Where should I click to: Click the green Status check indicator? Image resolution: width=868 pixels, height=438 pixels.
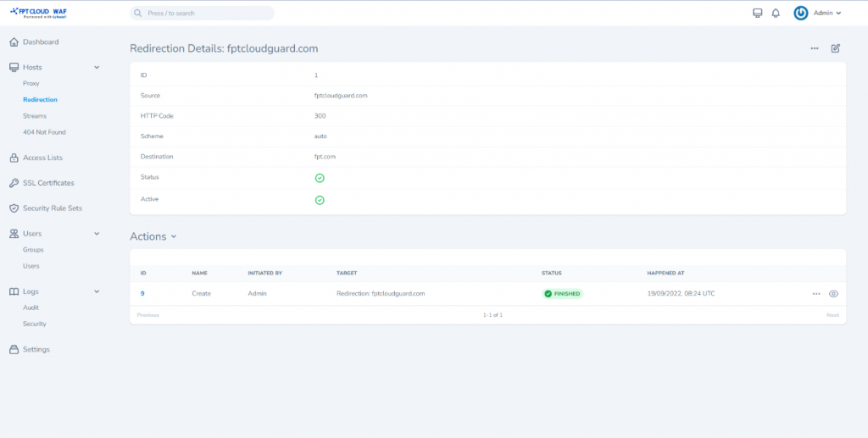(x=320, y=178)
